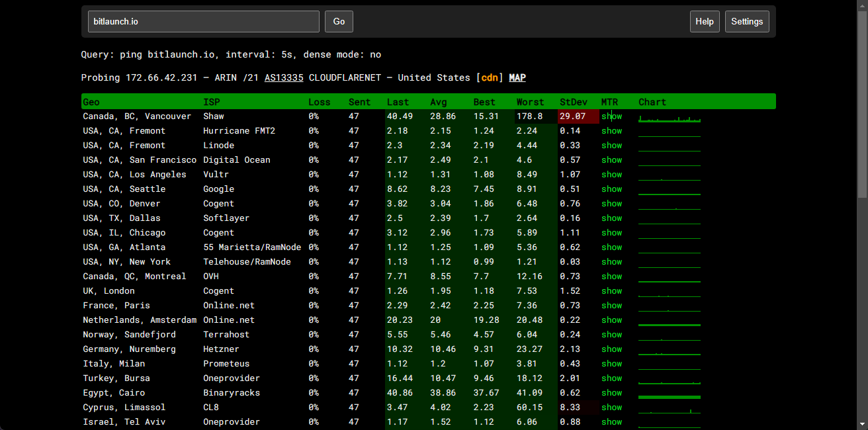The height and width of the screenshot is (430, 868).
Task: Show MTR for Binaryracks in Cairo
Action: [x=611, y=392]
